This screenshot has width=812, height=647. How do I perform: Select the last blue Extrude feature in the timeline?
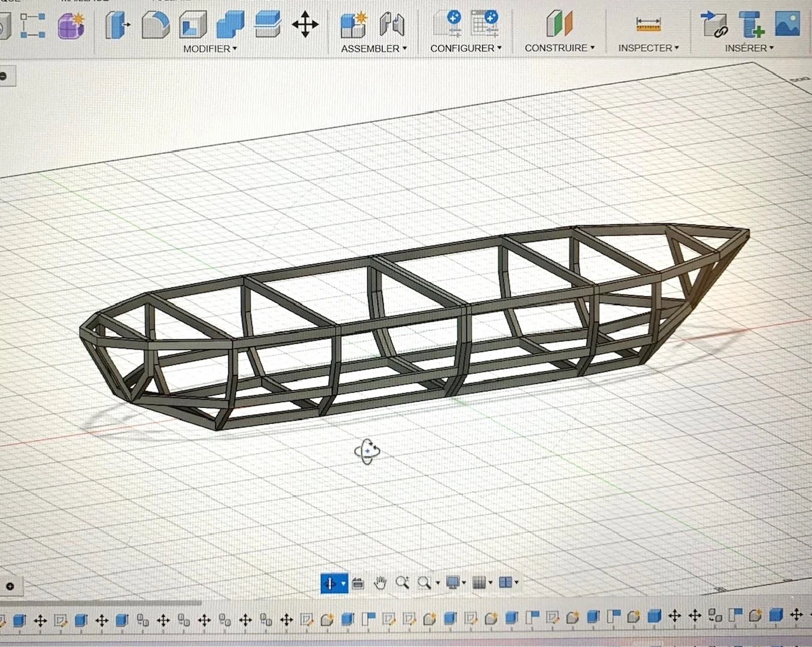pos(776,615)
